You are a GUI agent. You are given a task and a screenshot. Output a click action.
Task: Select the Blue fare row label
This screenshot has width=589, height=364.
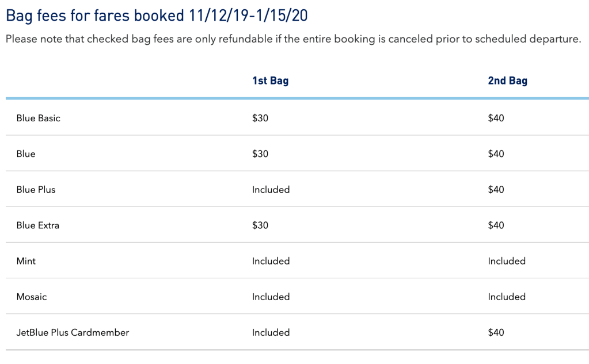coord(26,154)
